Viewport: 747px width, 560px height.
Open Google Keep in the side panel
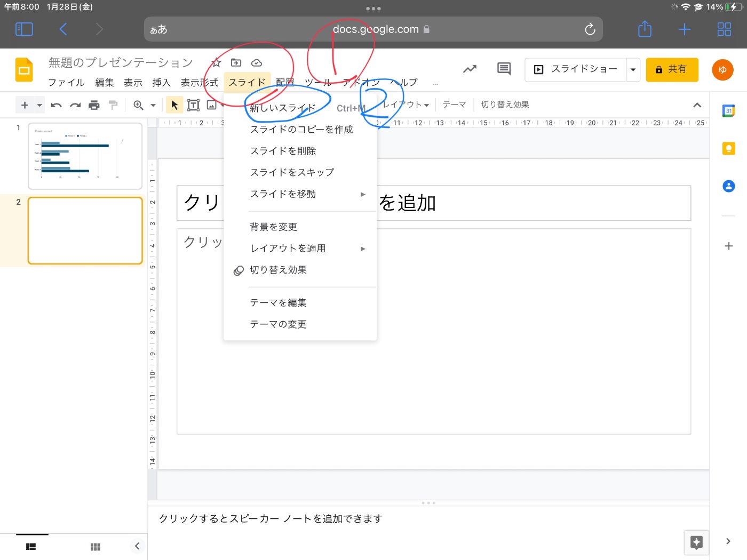coord(728,148)
